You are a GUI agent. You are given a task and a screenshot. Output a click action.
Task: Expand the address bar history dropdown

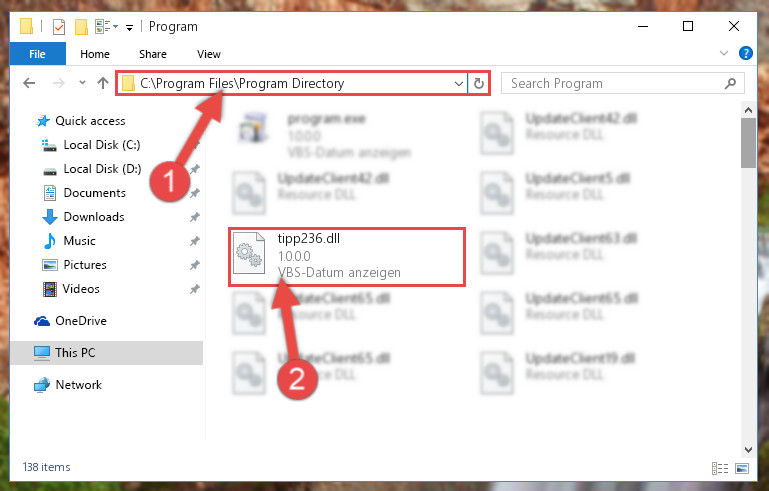point(459,83)
